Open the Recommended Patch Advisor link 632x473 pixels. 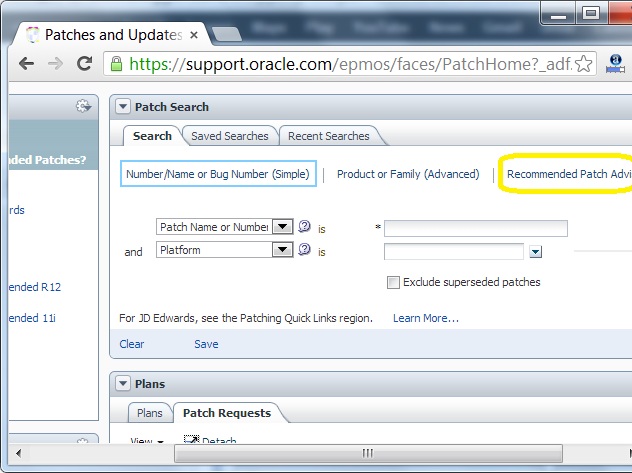pyautogui.click(x=569, y=174)
